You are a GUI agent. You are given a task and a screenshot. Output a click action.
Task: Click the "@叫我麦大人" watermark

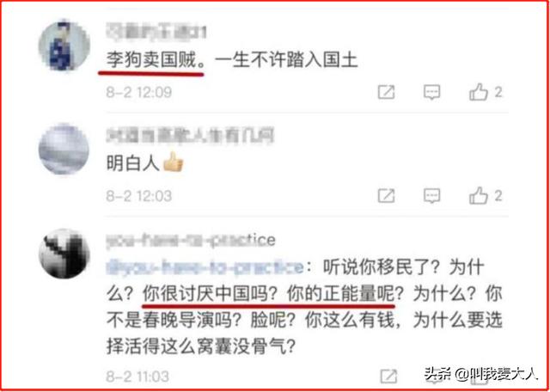(496, 375)
